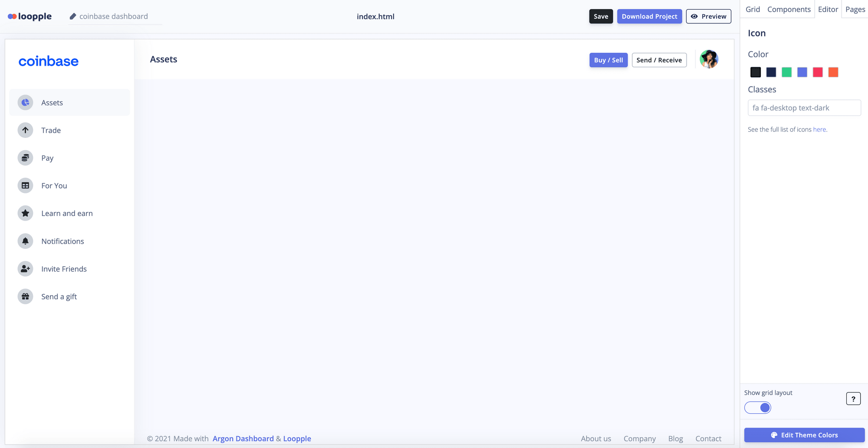
Task: Toggle the Show grid layout switch
Action: (x=758, y=408)
